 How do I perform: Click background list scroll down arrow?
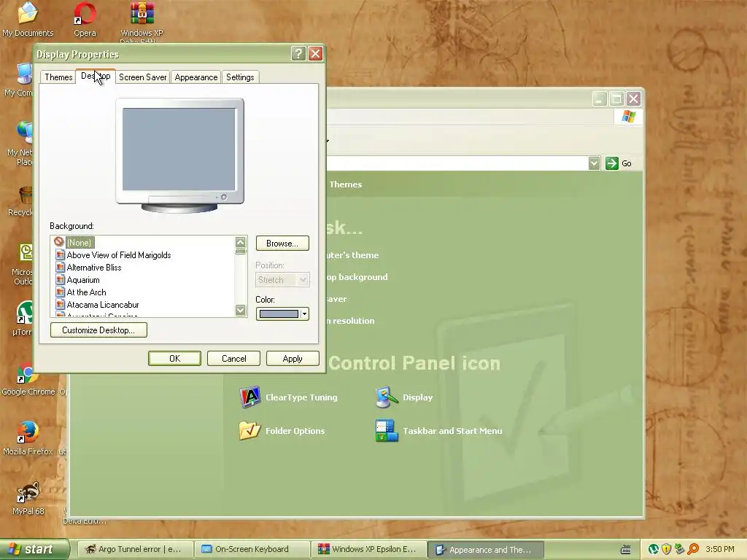tap(241, 311)
